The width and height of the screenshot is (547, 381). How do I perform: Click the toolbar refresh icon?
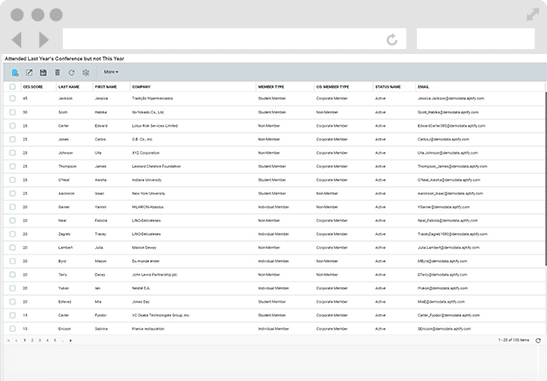click(72, 72)
